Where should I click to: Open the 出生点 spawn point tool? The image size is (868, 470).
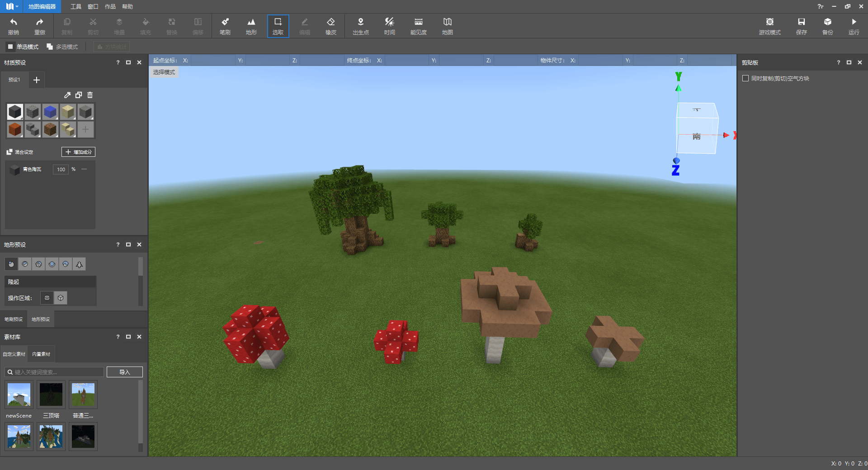coord(361,26)
